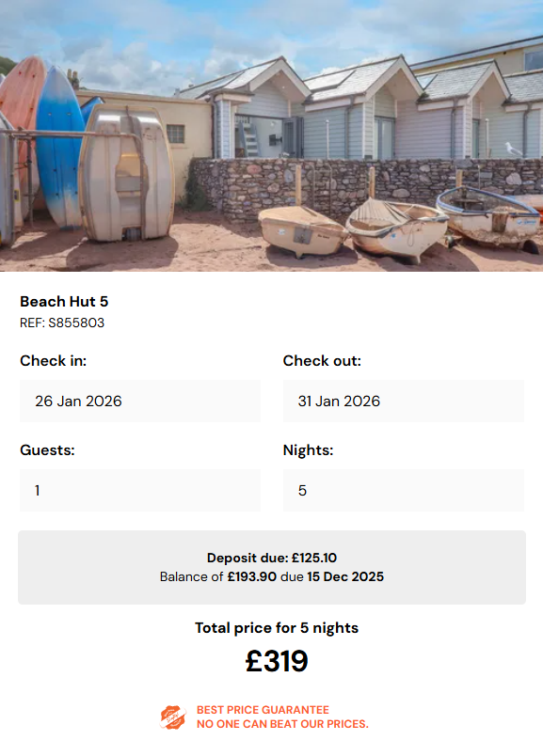Screen dimensions: 543x756
Task: Click the Best Price Guarantee badge icon
Action: point(174,716)
